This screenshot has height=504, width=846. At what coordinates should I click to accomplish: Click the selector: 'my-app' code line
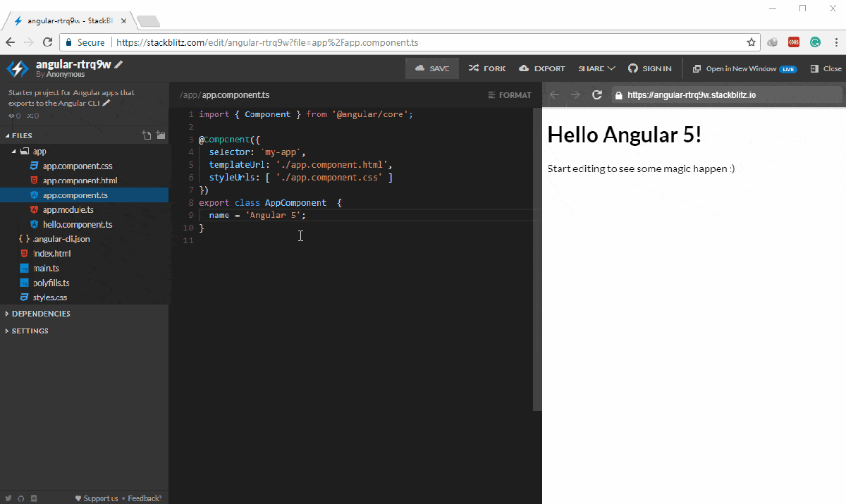click(257, 152)
